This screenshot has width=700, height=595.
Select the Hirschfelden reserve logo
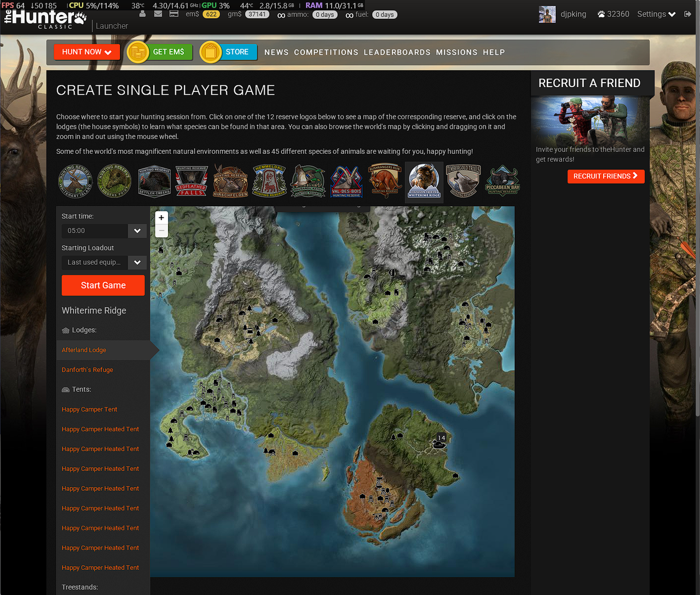[230, 181]
